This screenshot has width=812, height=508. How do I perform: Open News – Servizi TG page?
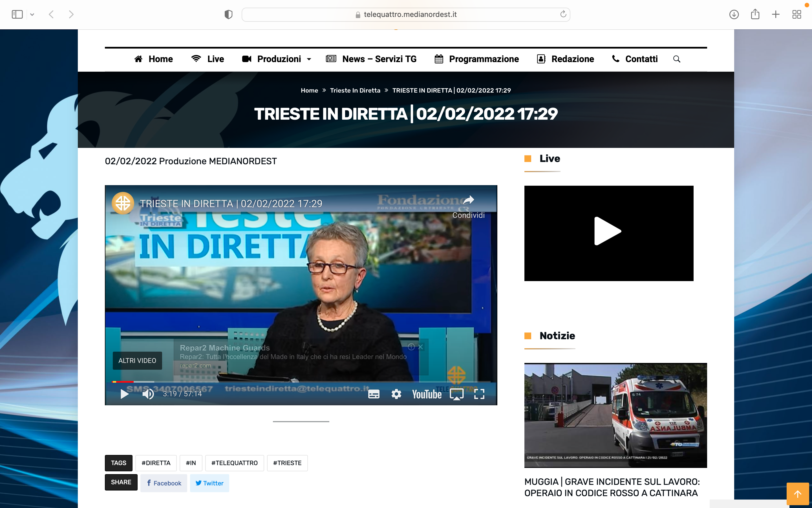(x=371, y=59)
